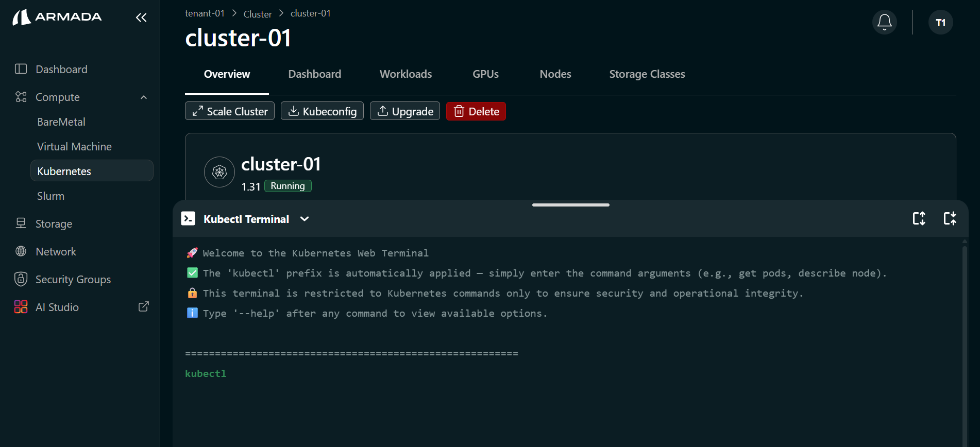
Task: Go to tenant-01 breadcrumb
Action: point(205,13)
